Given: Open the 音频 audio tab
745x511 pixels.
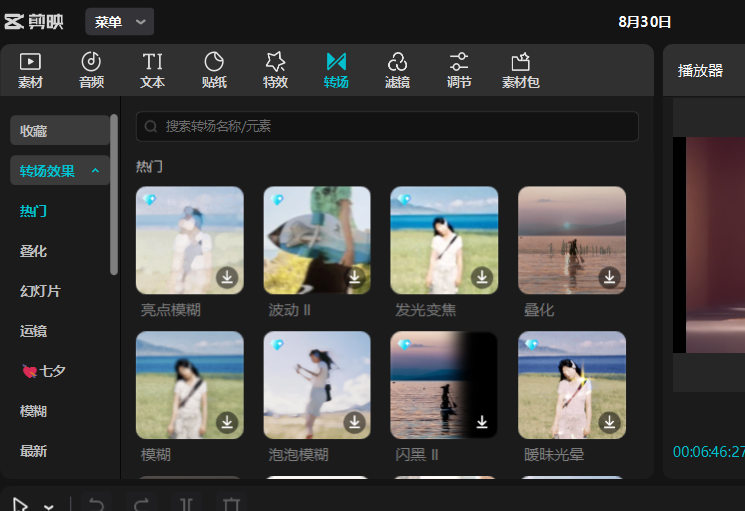Looking at the screenshot, I should pyautogui.click(x=91, y=70).
